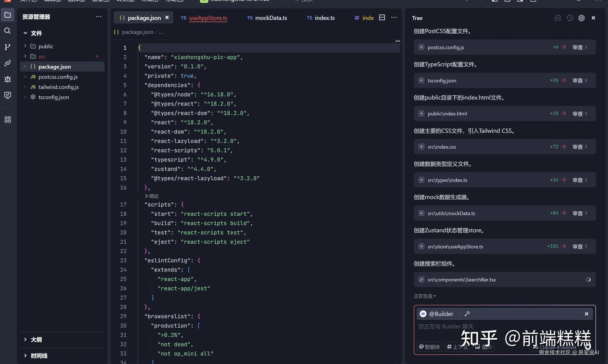Expand the 大纲 outline section
This screenshot has width=608, height=364.
point(36,340)
